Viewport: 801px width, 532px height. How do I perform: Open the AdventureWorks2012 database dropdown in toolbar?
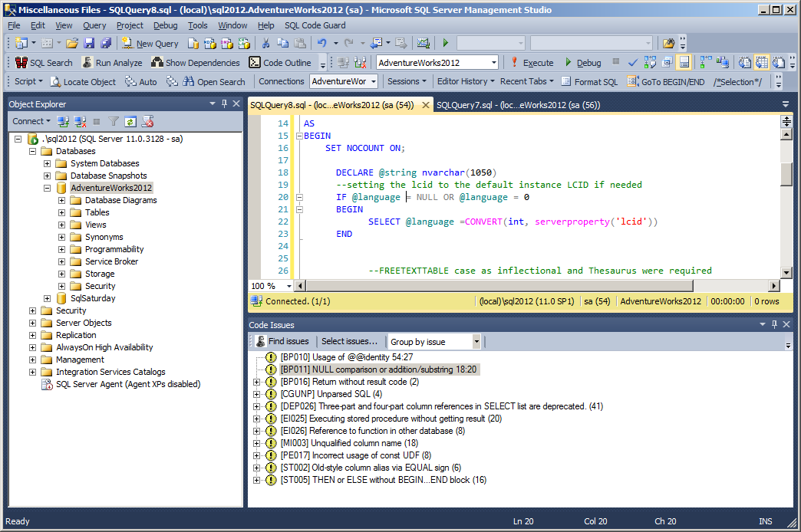click(x=493, y=63)
